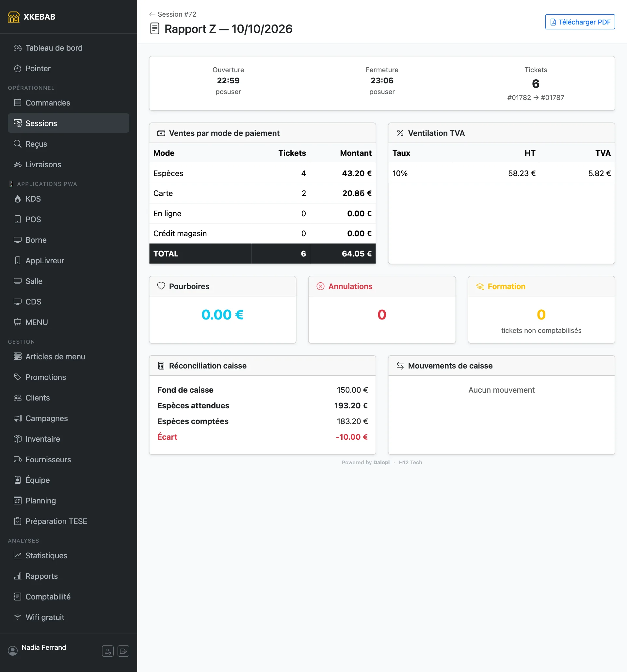Download the report with Télécharger PDF
Viewport: 627px width, 672px height.
(x=580, y=22)
